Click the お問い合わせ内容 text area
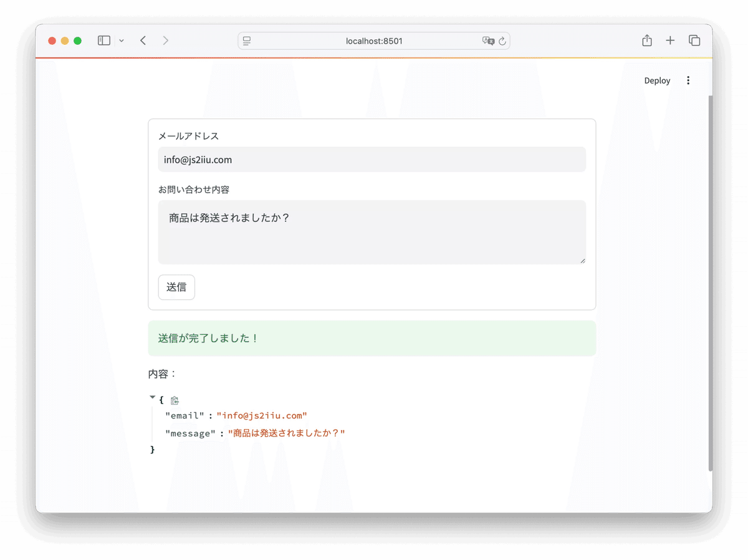 [372, 231]
